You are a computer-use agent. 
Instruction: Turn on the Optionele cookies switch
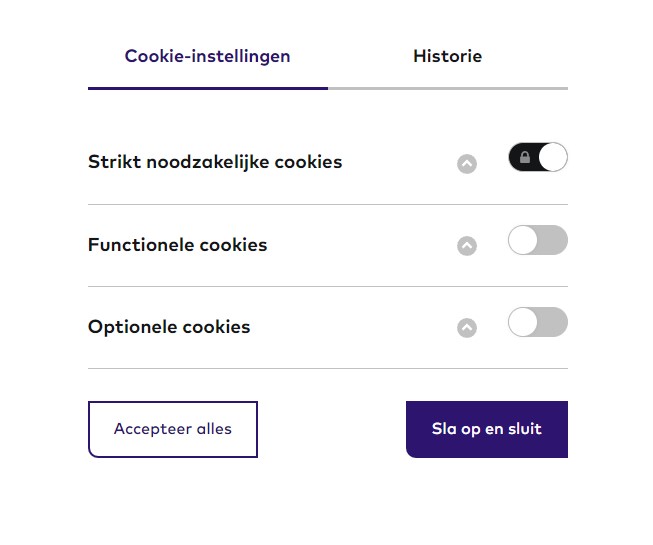(538, 322)
